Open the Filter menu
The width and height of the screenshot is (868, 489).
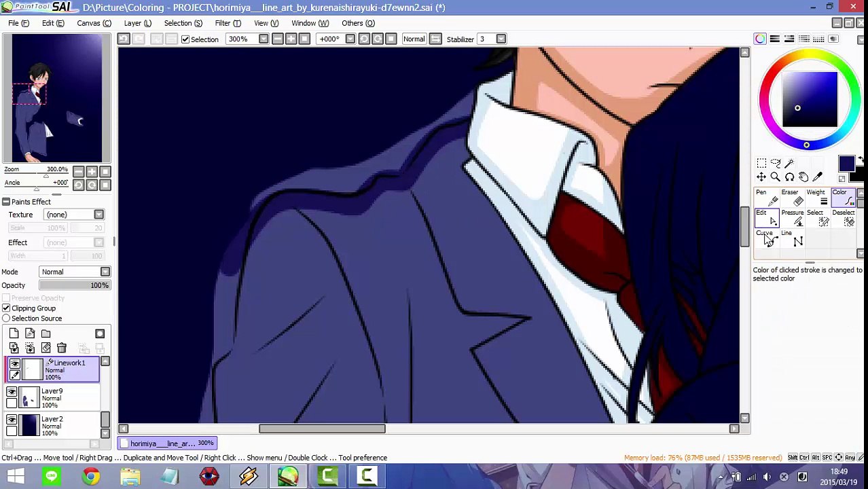[x=228, y=23]
